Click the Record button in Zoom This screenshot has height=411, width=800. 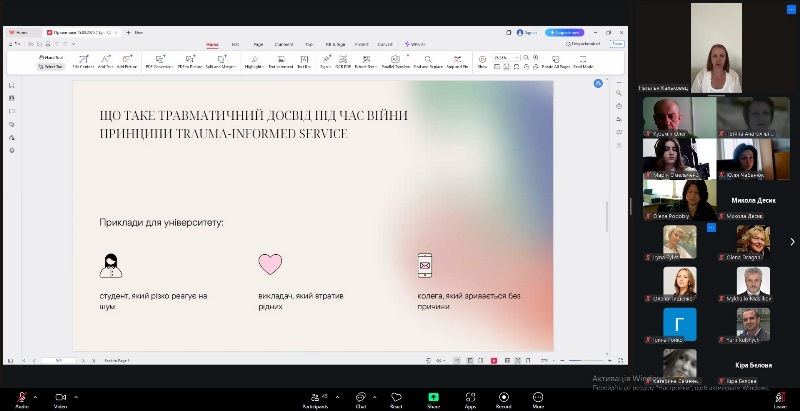(503, 398)
